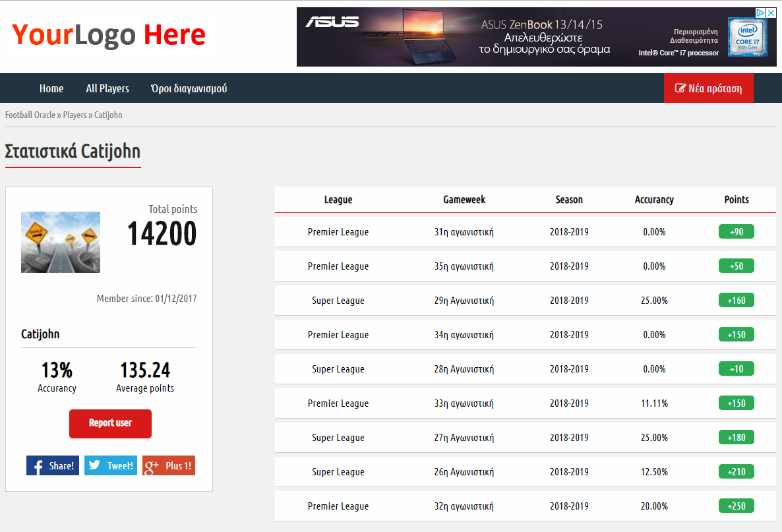Click Catijohn's road signs avatar image
The image size is (782, 532).
pos(61,242)
